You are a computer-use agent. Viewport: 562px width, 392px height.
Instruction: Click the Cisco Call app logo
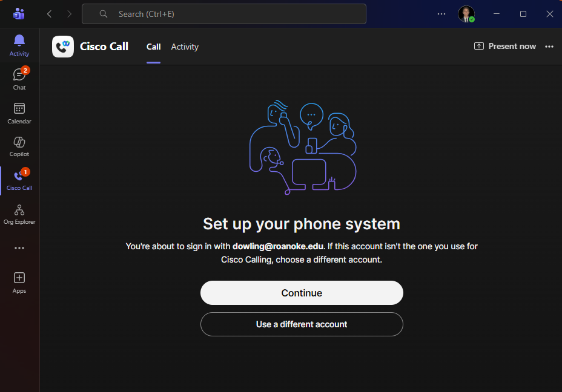click(x=63, y=47)
